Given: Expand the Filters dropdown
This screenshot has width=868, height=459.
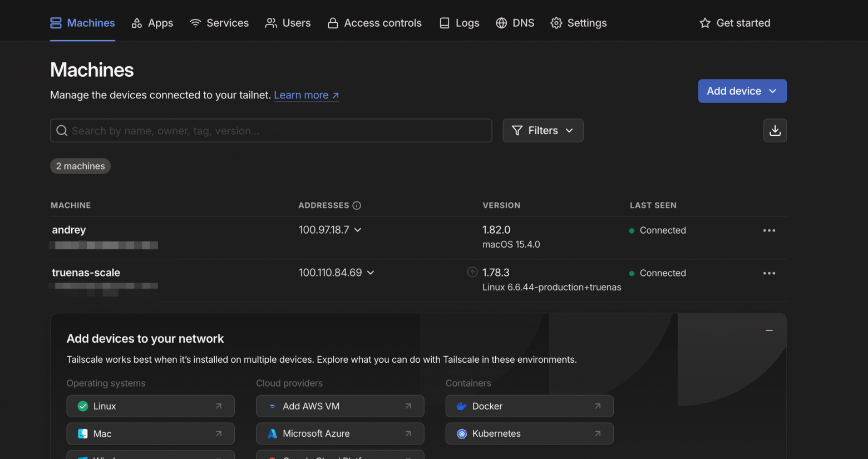Looking at the screenshot, I should click(543, 130).
